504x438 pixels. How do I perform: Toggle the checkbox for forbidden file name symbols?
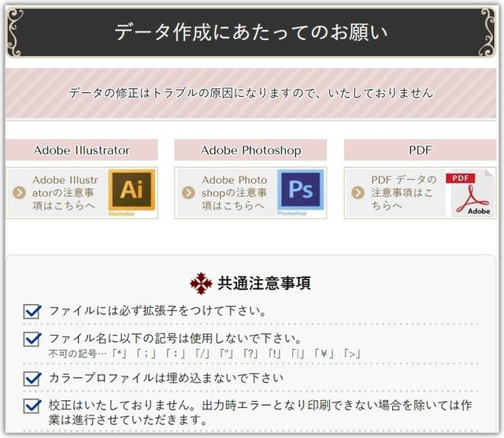tap(32, 339)
